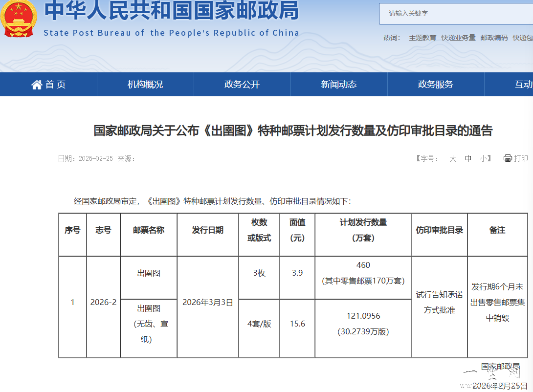Click the announcement headline about 出围图 stamps

coord(293,131)
